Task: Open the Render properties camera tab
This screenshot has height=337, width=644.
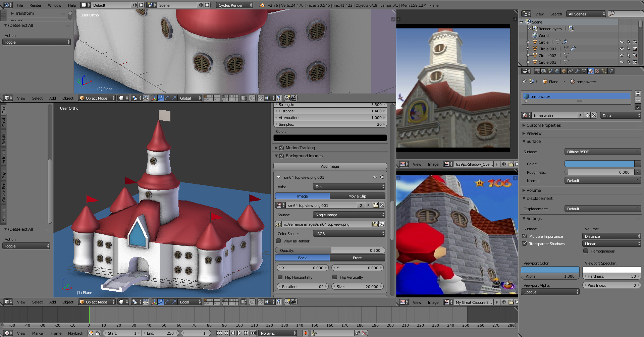Action: (537, 71)
